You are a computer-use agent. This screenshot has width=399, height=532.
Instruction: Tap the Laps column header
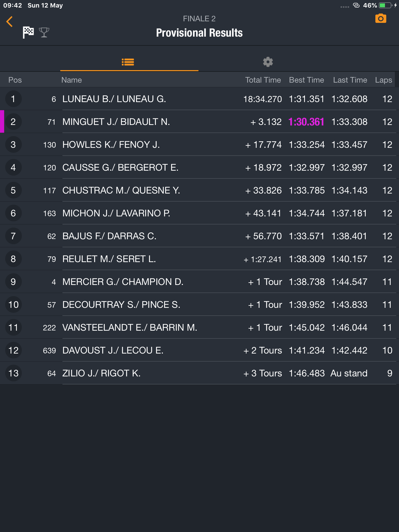(x=383, y=80)
